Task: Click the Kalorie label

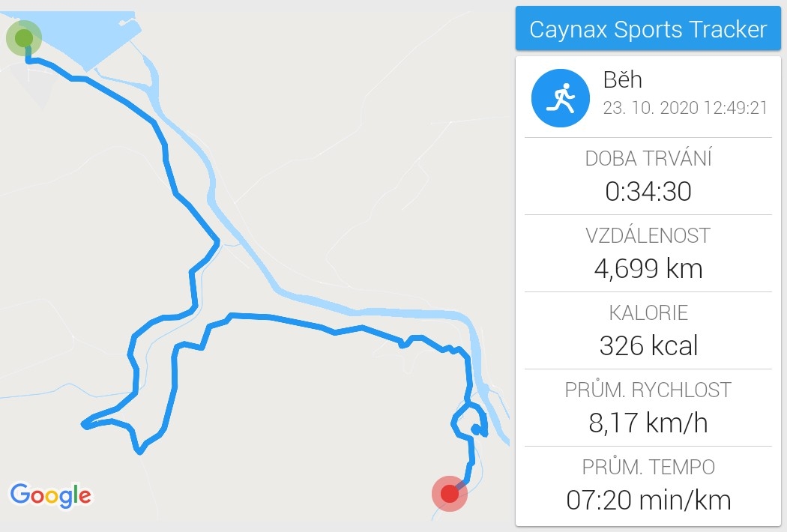Action: click(x=648, y=312)
